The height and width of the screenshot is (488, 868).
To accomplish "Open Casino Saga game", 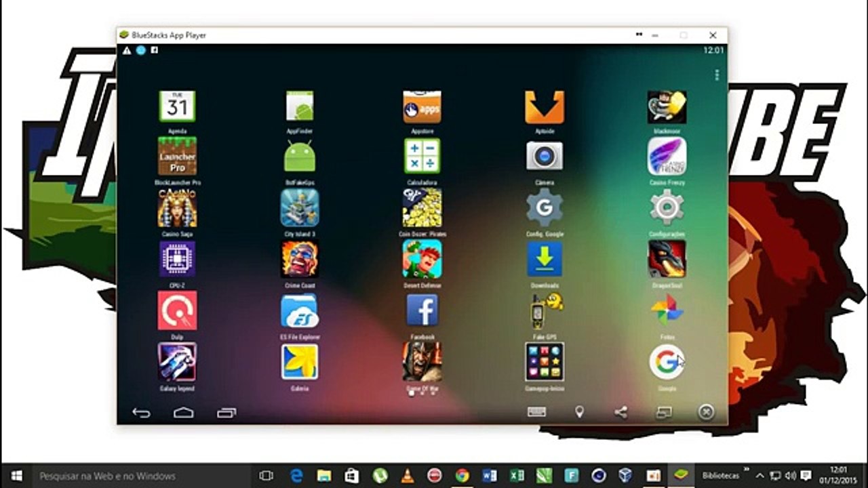I will (177, 208).
